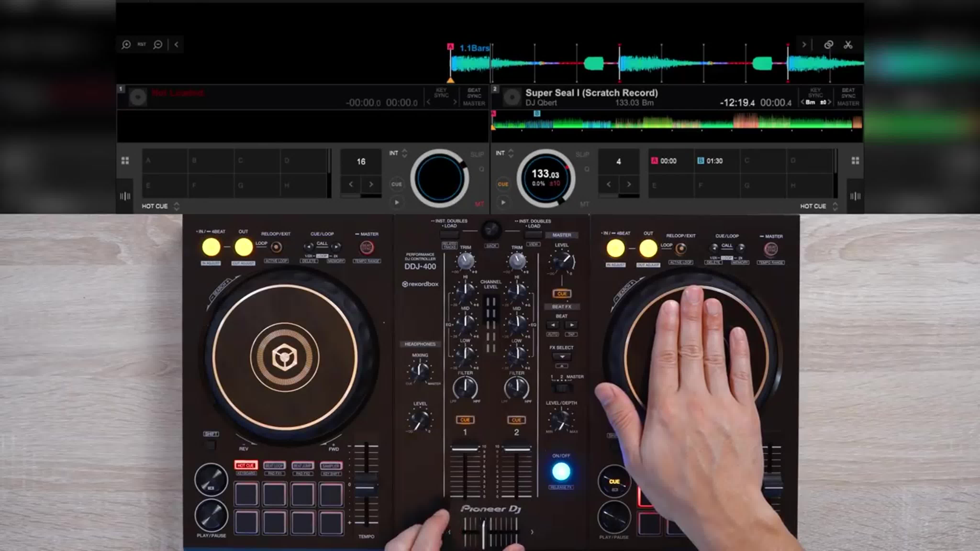Open deck 2 HOT CUE mode dropdown
980x551 pixels.
(x=835, y=206)
